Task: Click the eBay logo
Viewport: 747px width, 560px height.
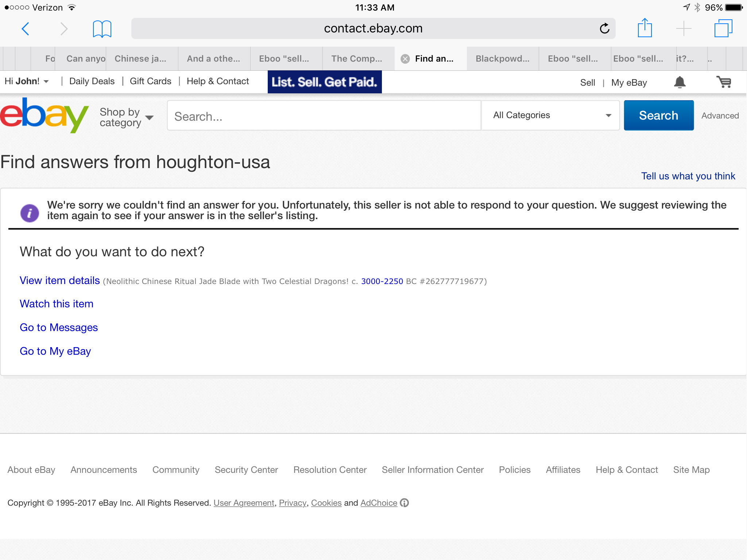Action: pyautogui.click(x=44, y=116)
